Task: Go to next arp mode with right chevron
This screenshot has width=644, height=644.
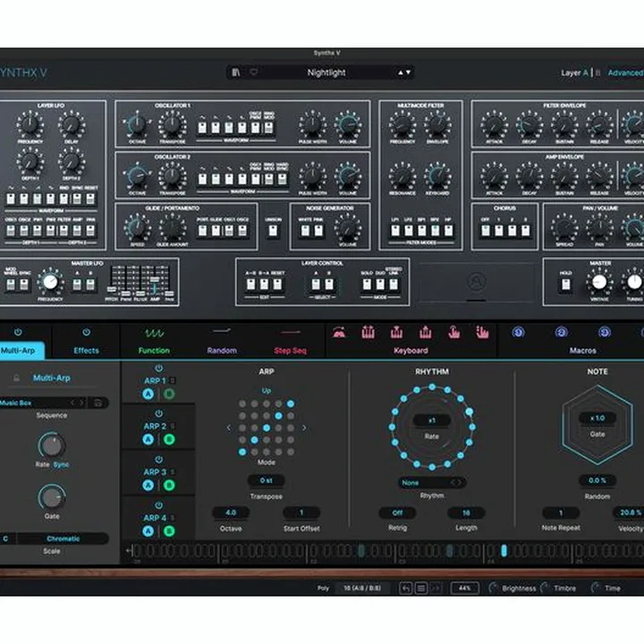Action: point(304,428)
